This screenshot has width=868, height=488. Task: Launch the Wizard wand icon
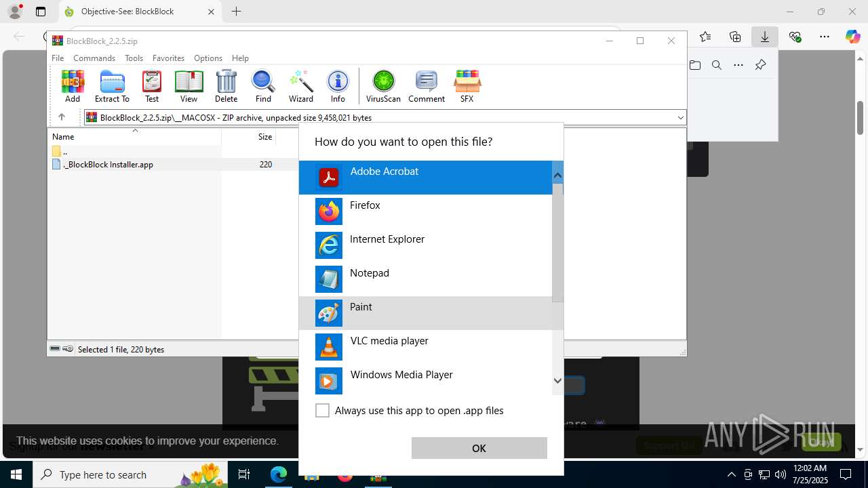[x=300, y=86]
